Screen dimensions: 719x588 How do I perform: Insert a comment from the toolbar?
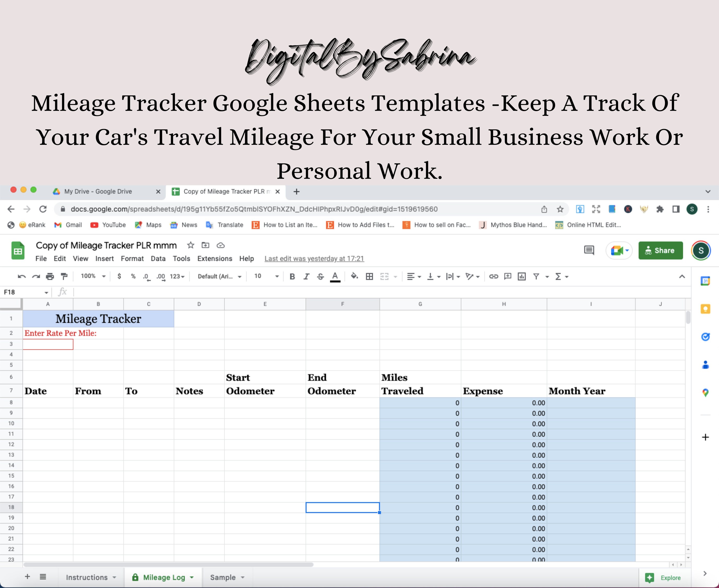tap(507, 277)
